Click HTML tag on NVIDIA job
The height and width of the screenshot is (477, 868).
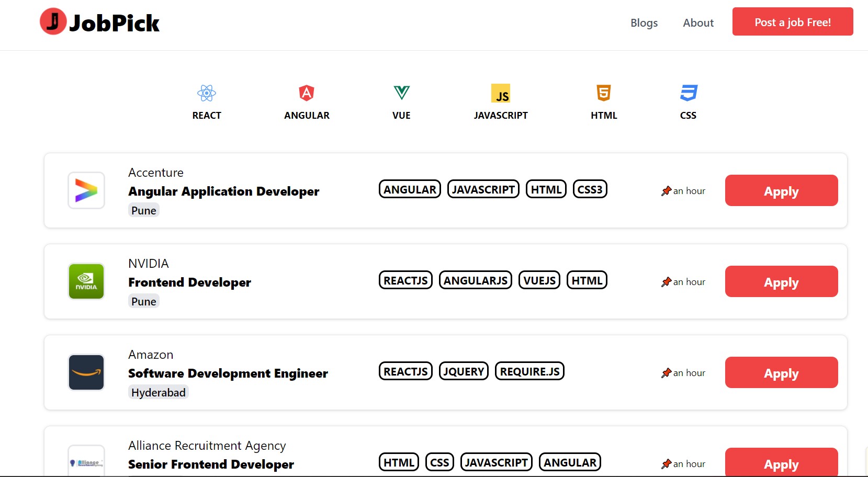pyautogui.click(x=587, y=280)
